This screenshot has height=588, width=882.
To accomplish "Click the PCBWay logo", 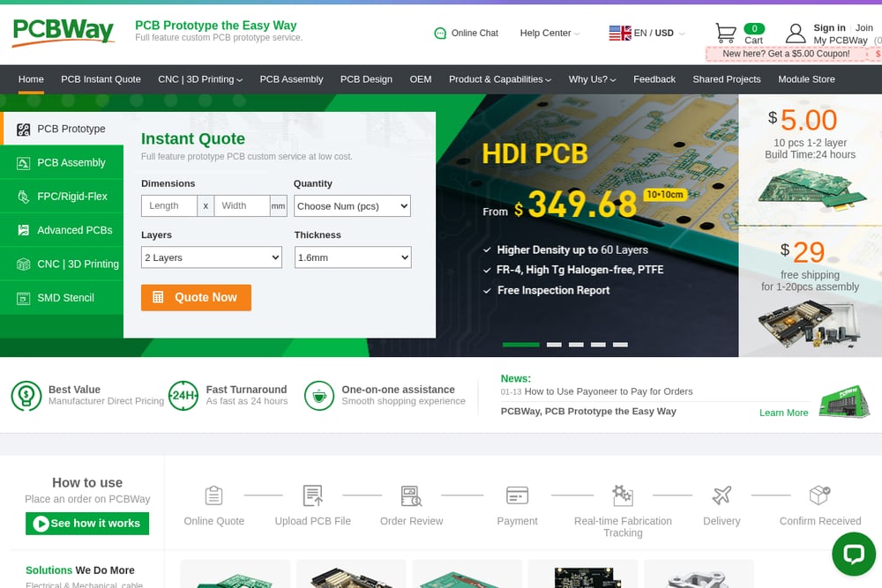I will (x=63, y=32).
